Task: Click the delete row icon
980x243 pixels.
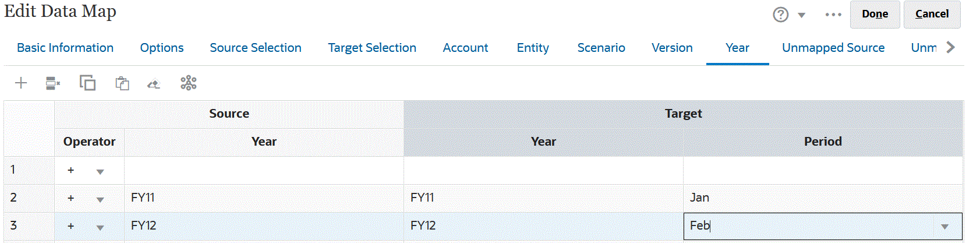Action: click(52, 83)
